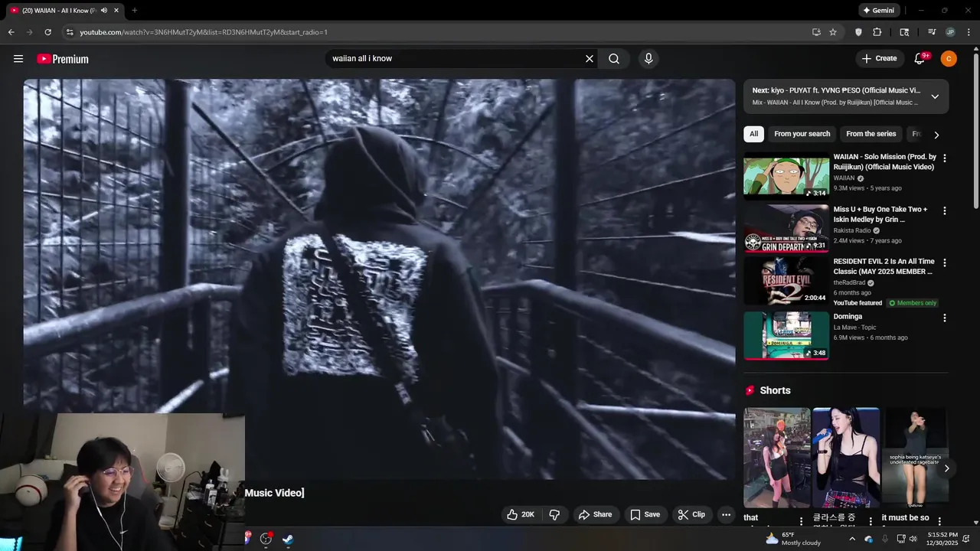Open the Korean-titled singer Short thumbnail
Viewport: 980px width, 551px height.
tap(845, 457)
